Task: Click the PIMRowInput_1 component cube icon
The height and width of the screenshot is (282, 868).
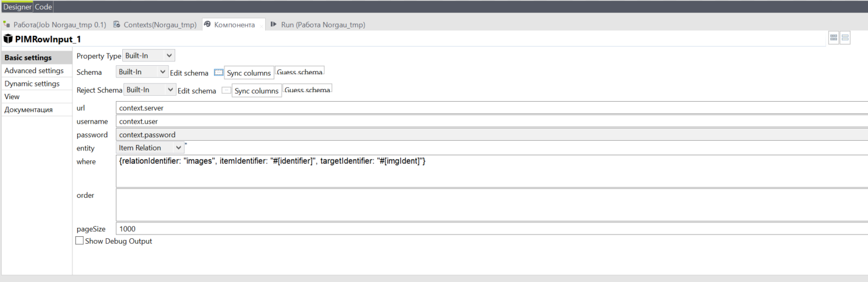Action: [8, 38]
